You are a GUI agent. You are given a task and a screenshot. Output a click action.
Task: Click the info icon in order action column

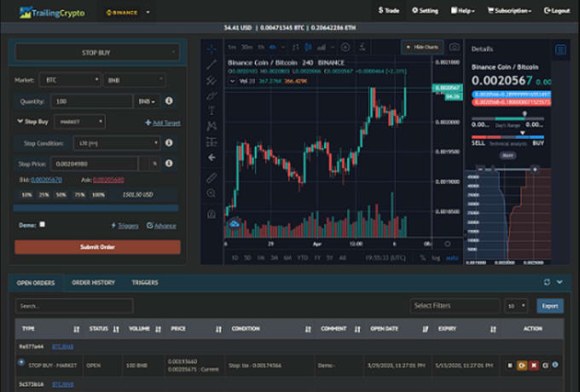point(555,365)
